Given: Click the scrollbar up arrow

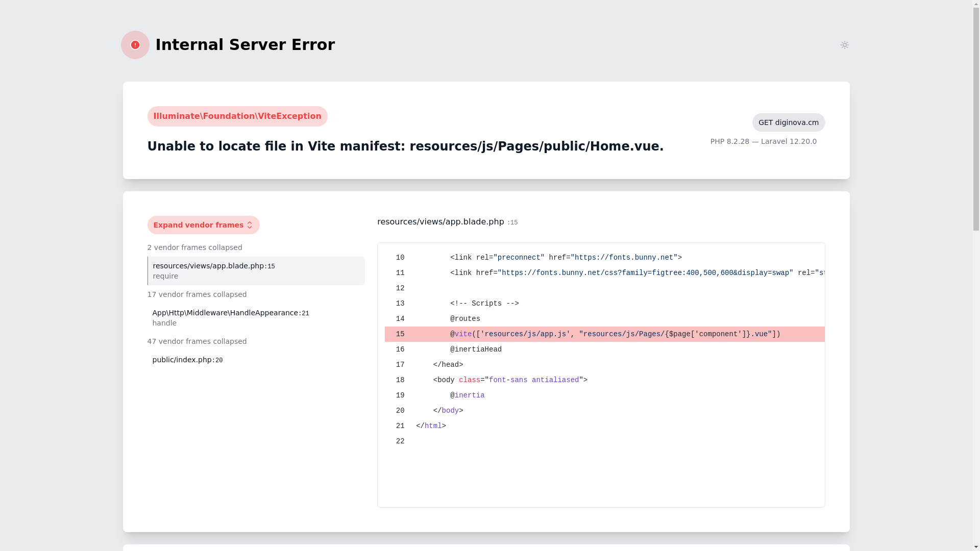Looking at the screenshot, I should click(976, 4).
